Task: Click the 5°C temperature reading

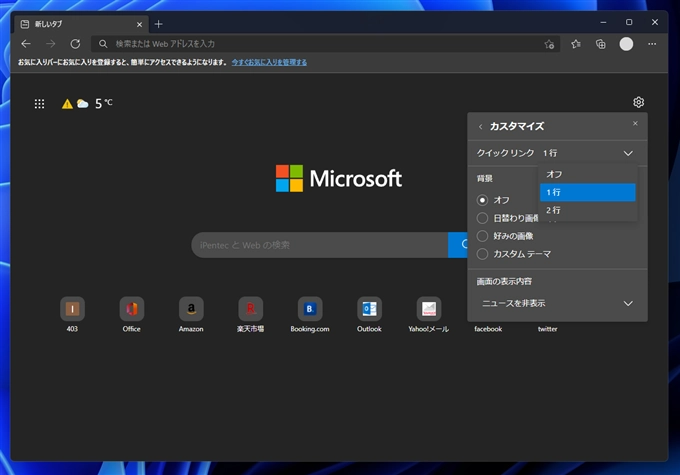Action: 103,104
